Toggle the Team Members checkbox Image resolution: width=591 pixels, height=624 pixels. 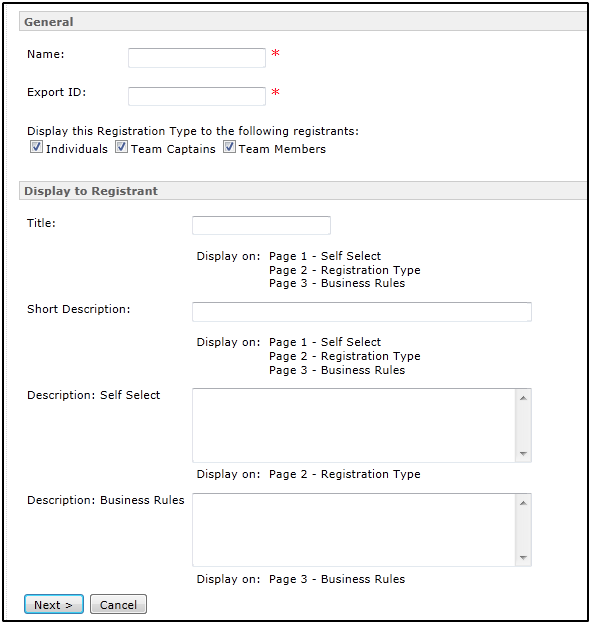tap(229, 147)
